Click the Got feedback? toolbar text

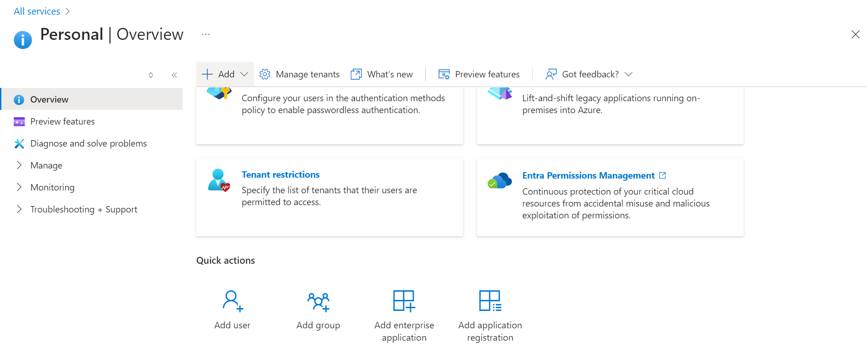pos(591,74)
